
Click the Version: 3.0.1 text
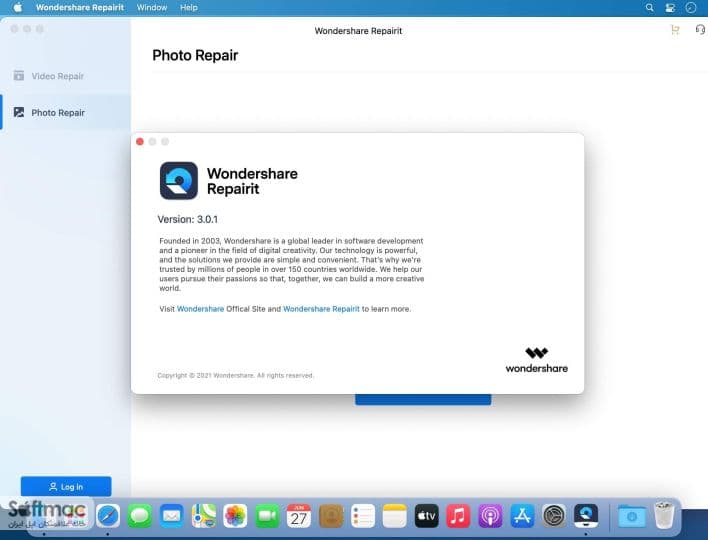tap(187, 219)
